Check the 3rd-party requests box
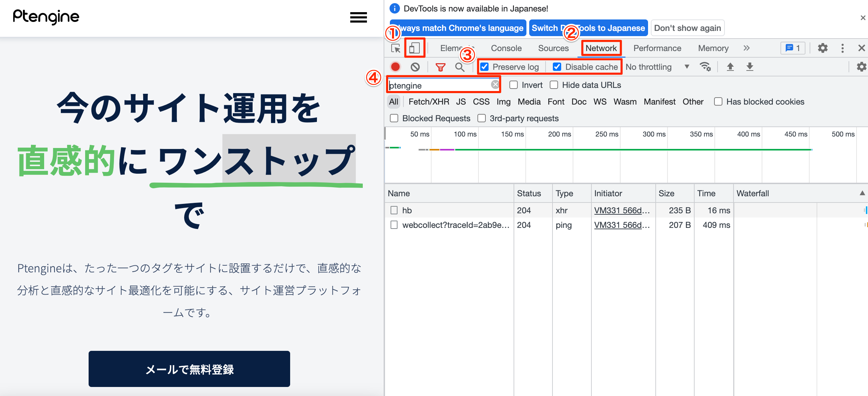Viewport: 868px width, 396px height. click(x=482, y=118)
